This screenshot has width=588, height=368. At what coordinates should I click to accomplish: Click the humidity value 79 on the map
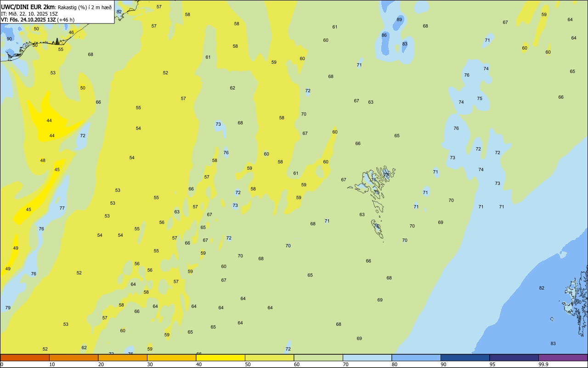pos(8,307)
